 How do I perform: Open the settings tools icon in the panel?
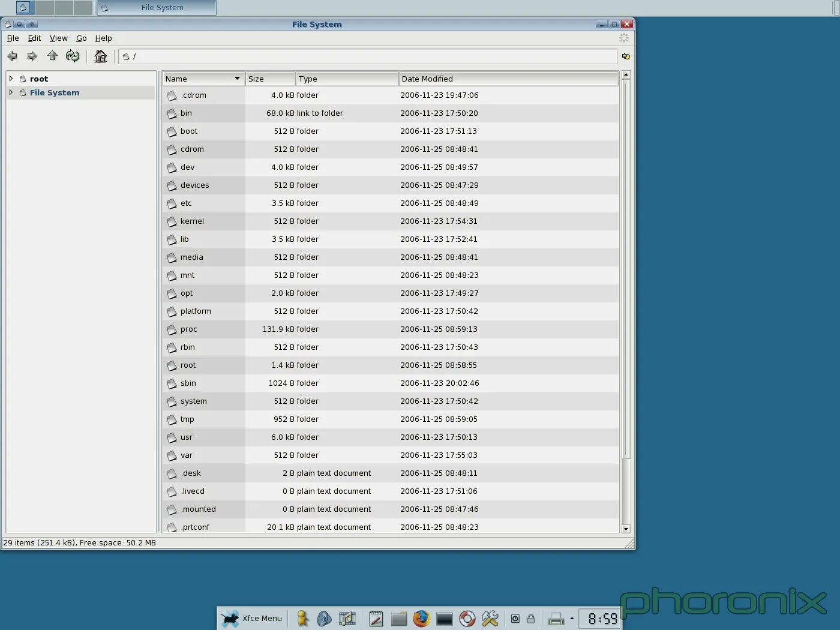[x=490, y=619]
